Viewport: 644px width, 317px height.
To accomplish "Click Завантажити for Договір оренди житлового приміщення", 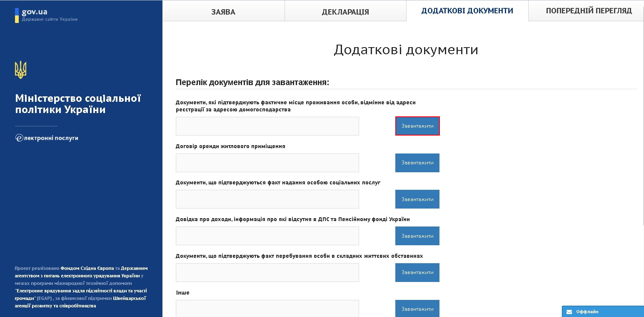I will [417, 163].
